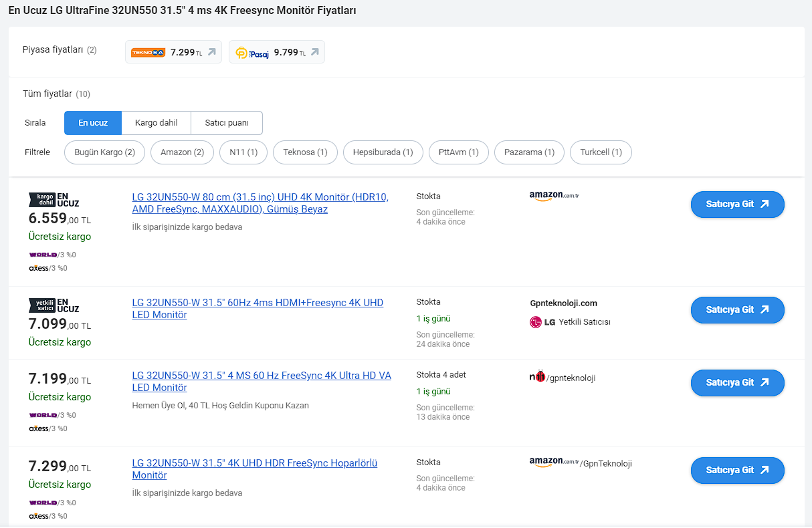Sort listings by Kargo dahil
This screenshot has width=812, height=528.
156,123
